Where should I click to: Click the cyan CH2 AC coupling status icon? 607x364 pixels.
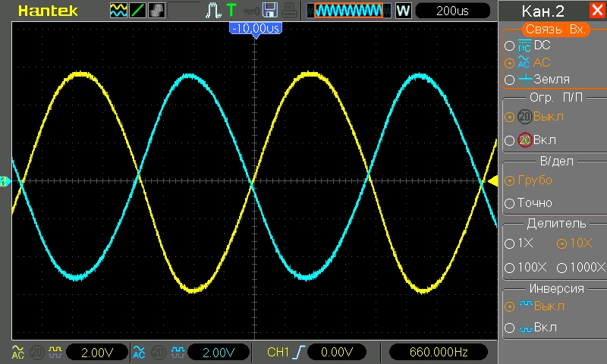139,352
